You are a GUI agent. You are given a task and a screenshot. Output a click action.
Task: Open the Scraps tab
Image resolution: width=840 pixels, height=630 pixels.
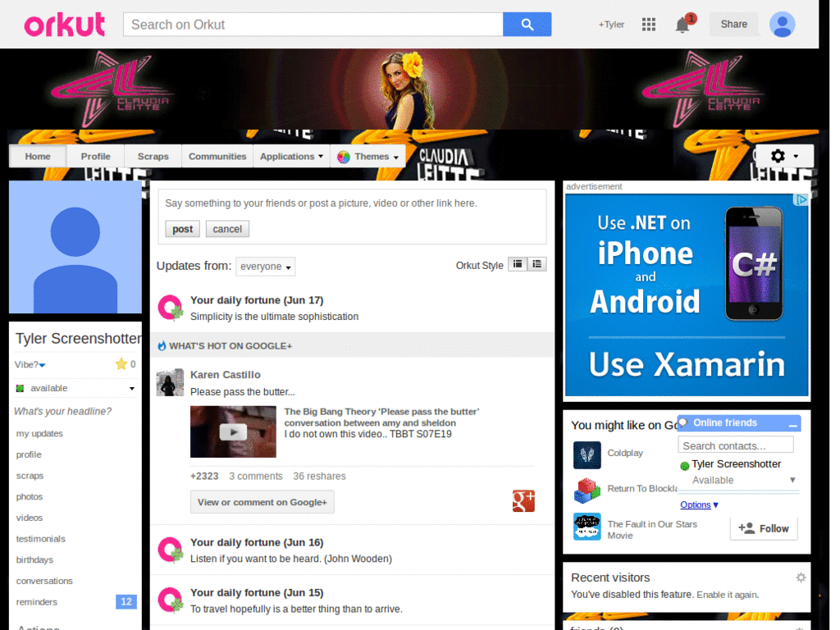153,157
